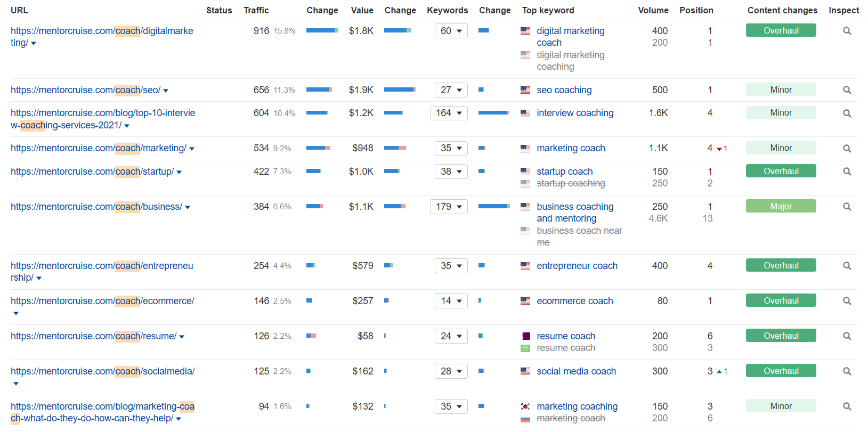Viewport: 868px width, 432px height.
Task: Click traffic share 10.4%
Action: pyautogui.click(x=284, y=113)
